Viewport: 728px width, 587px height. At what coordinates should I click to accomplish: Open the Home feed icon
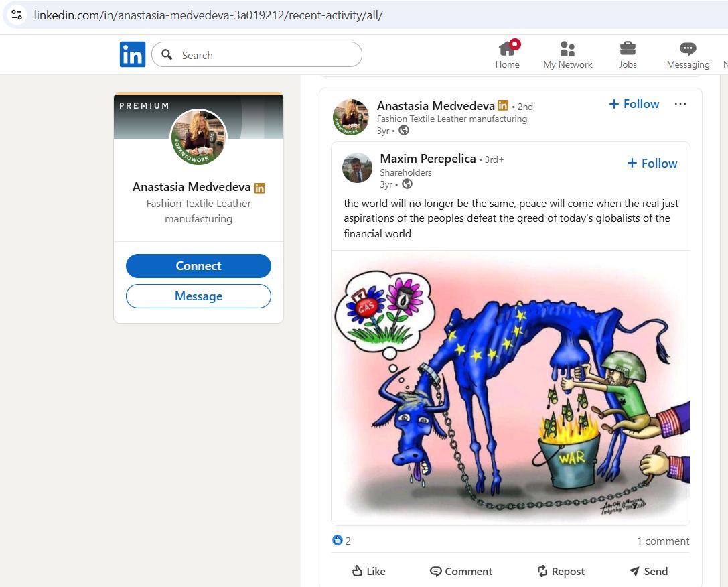tap(507, 48)
